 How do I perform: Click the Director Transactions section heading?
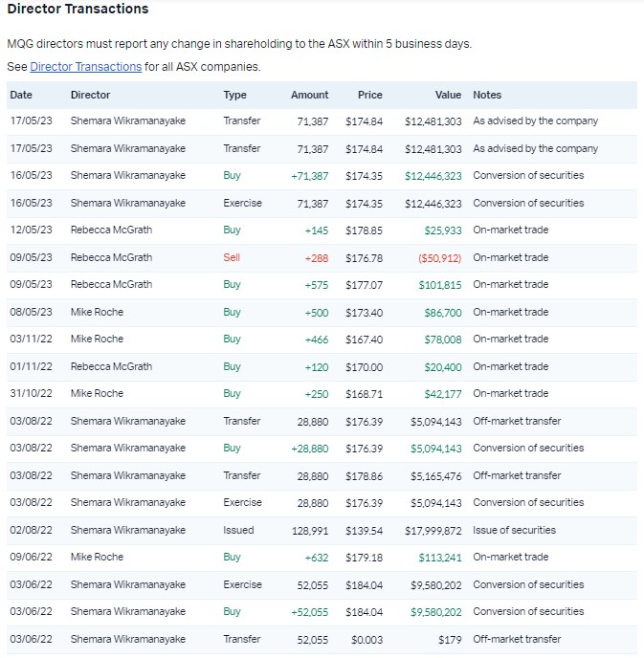(x=78, y=9)
